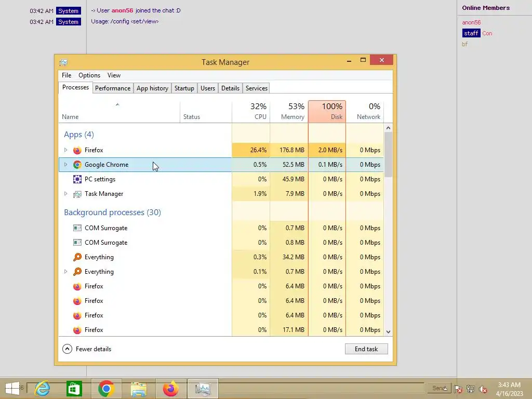Click the Google Chrome icon in Apps list
Image resolution: width=532 pixels, height=399 pixels.
click(77, 165)
